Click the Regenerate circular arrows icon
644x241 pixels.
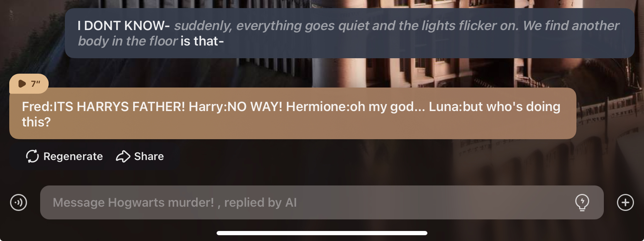pos(32,156)
